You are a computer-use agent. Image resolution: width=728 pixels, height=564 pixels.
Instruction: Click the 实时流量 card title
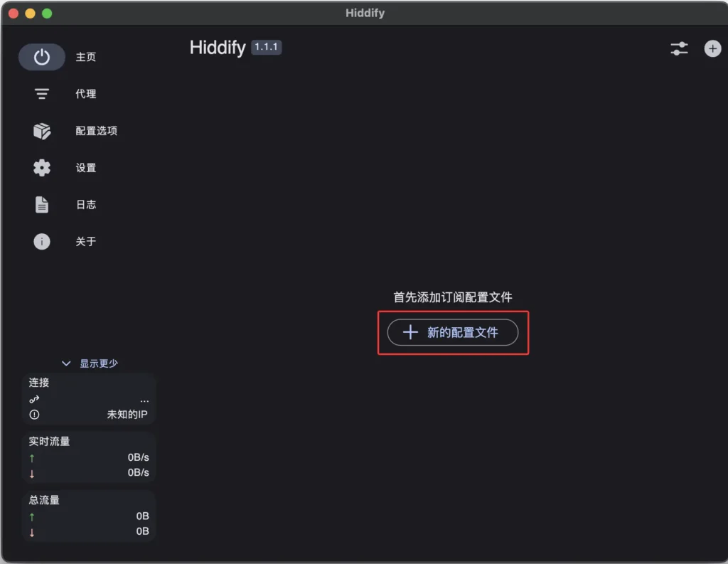tap(49, 442)
